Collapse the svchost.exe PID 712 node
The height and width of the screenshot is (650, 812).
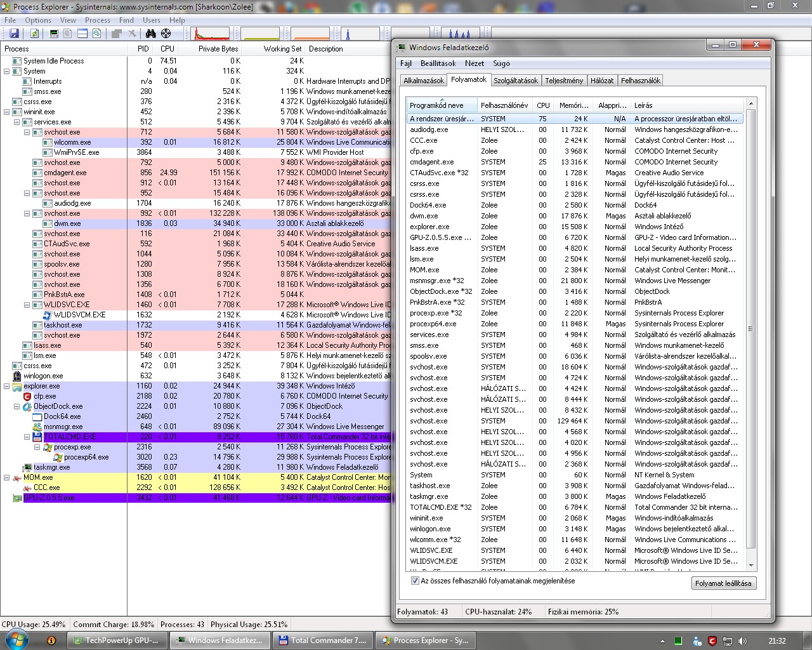[x=27, y=132]
